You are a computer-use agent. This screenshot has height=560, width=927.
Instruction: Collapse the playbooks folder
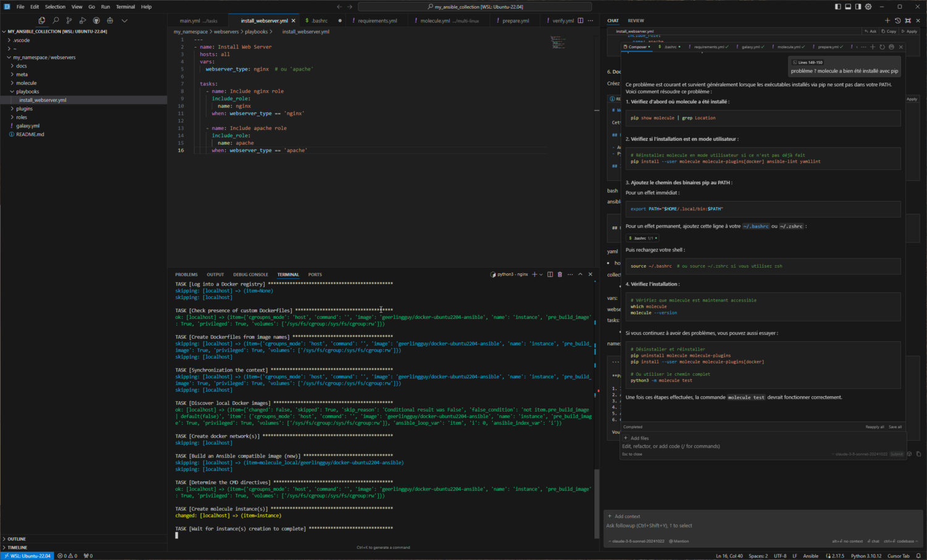[27, 91]
